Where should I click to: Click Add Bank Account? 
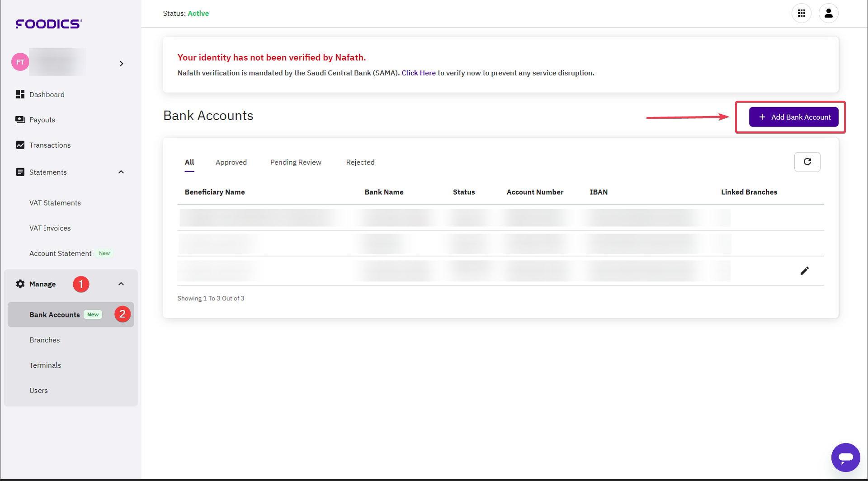tap(793, 117)
